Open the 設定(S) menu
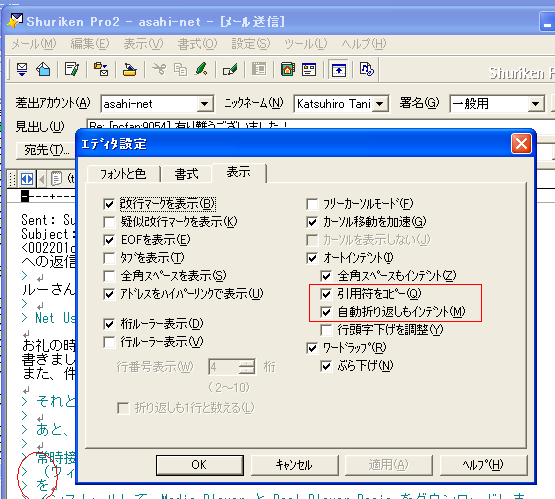 pos(251,44)
